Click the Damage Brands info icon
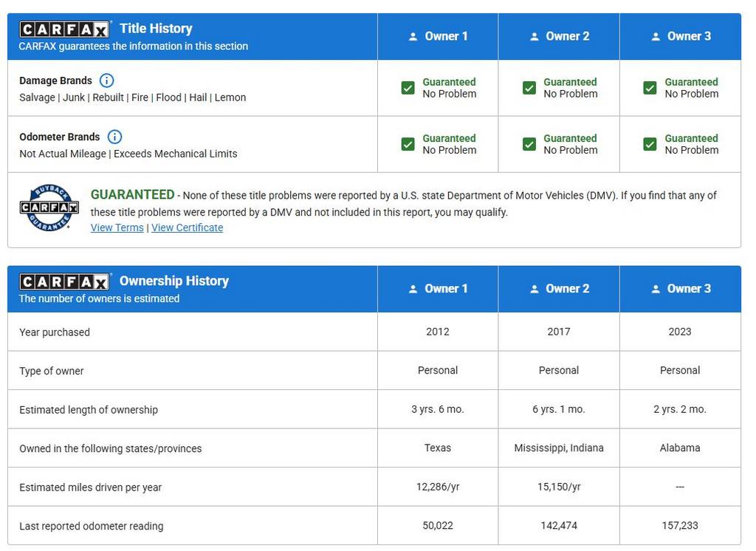Image resolution: width=756 pixels, height=551 pixels. (x=106, y=81)
